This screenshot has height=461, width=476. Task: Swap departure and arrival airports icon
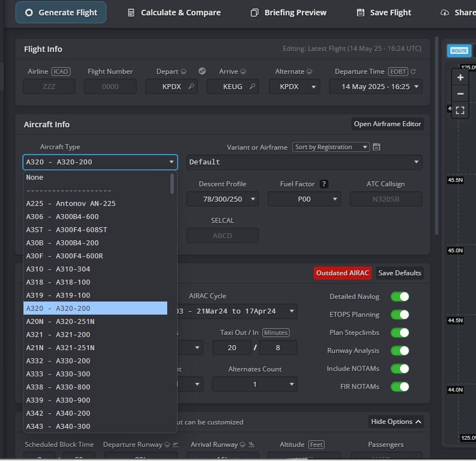pos(202,71)
